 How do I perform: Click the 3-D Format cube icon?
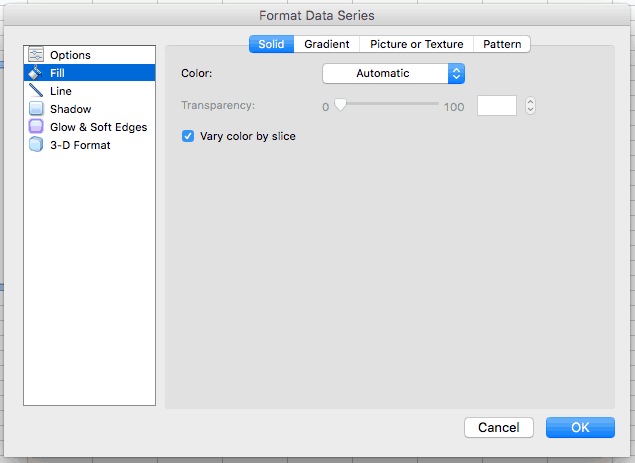tap(37, 145)
